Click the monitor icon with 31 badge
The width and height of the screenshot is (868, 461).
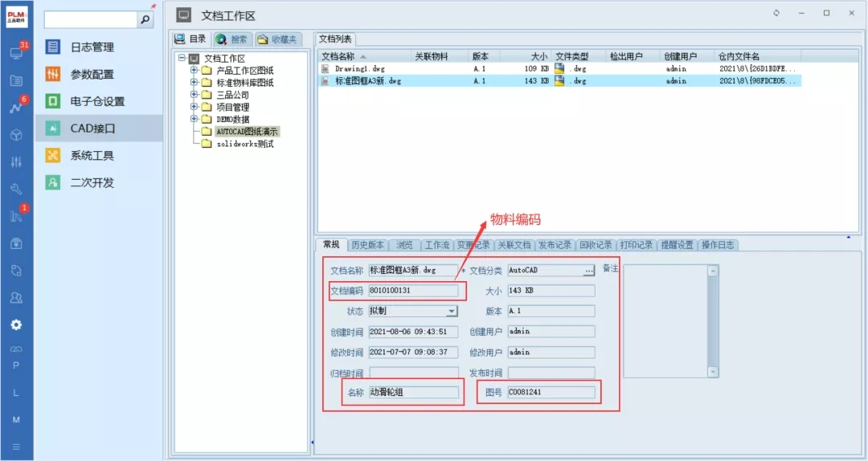[x=16, y=53]
